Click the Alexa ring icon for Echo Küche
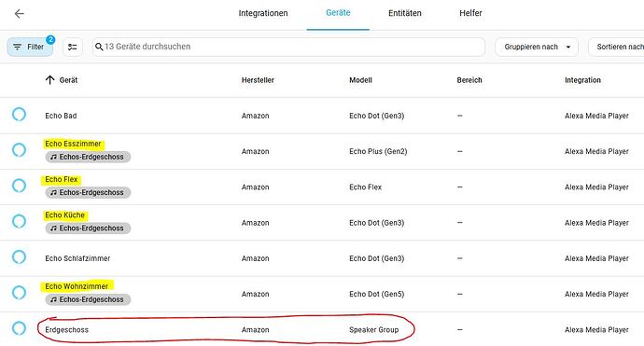Image resolution: width=644 pixels, height=346 pixels. 19,221
